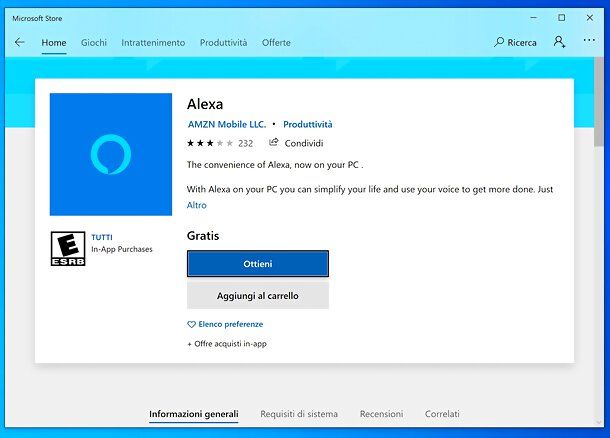
Task: Click the Alexa app logo image
Action: click(x=111, y=154)
